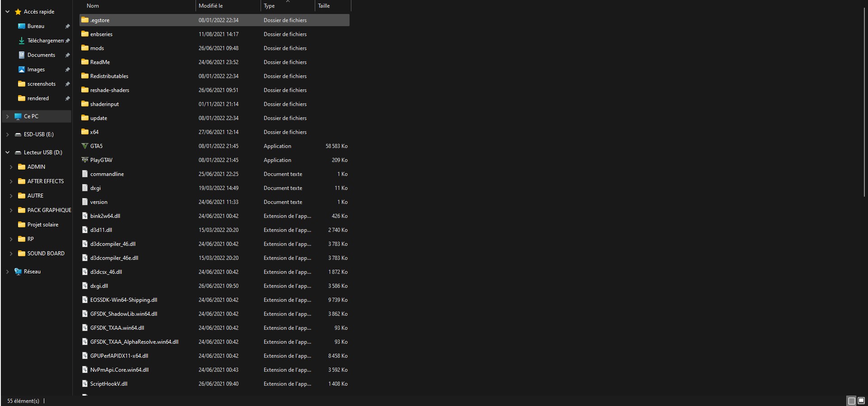Screen dimensions: 868x406
Task: Collapse the Lecteur USB (D:) node
Action: [7, 152]
